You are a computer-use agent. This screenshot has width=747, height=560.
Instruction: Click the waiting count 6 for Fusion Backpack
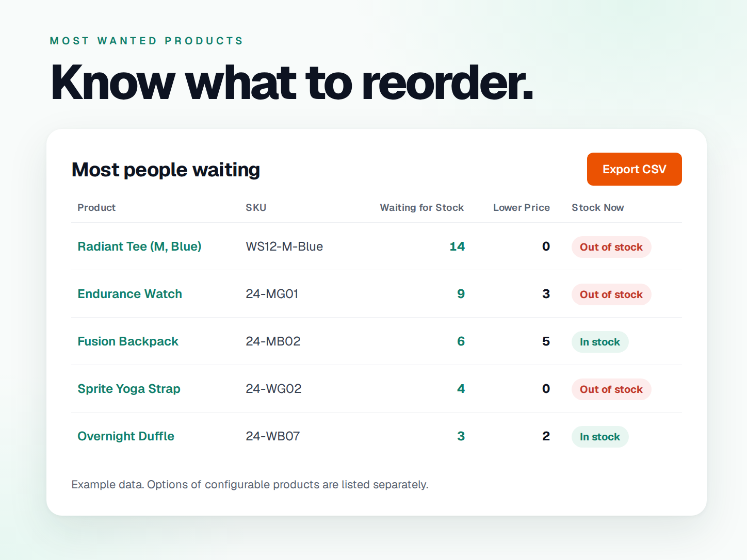point(461,341)
